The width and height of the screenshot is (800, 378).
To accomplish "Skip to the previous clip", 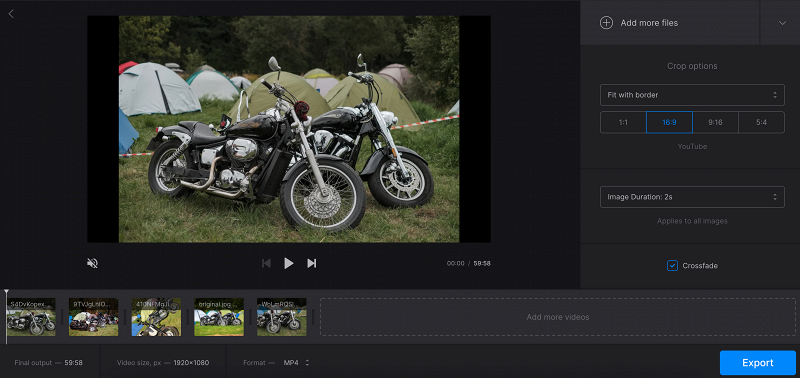I will 266,263.
